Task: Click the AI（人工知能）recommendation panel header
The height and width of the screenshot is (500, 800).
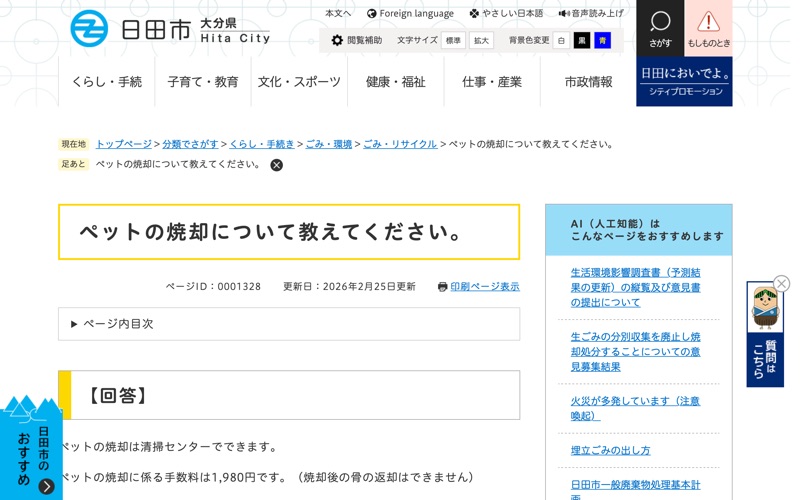Action: tap(638, 230)
